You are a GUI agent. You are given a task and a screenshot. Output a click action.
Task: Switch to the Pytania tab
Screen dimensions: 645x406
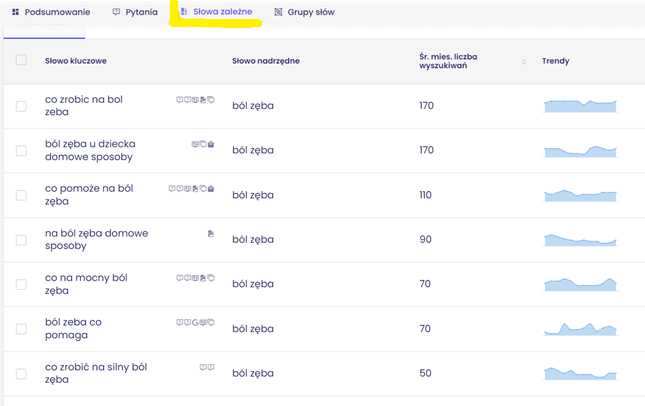coord(141,12)
